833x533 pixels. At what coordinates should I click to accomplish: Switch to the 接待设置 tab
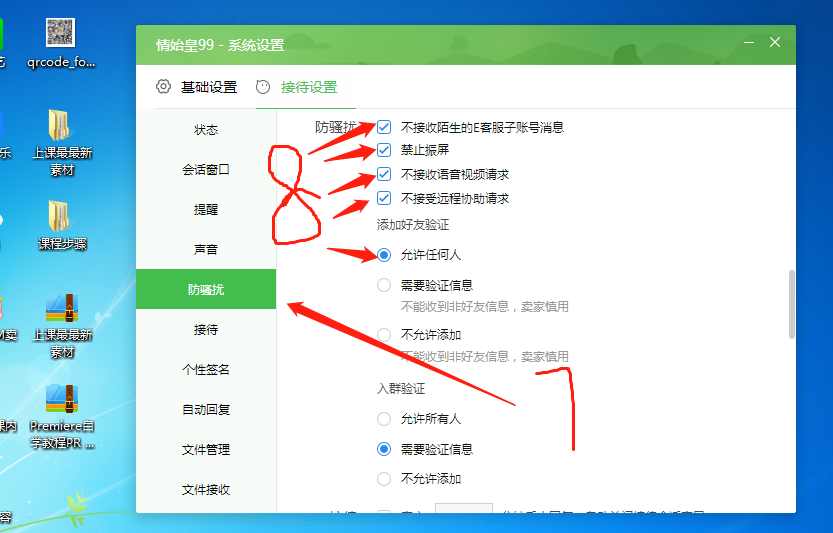click(x=309, y=87)
